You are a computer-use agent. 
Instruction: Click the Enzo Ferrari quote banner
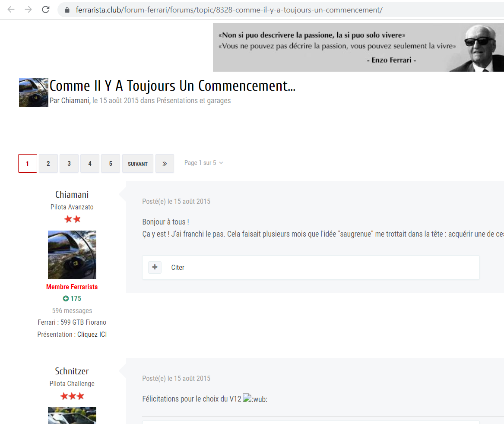[x=358, y=47]
